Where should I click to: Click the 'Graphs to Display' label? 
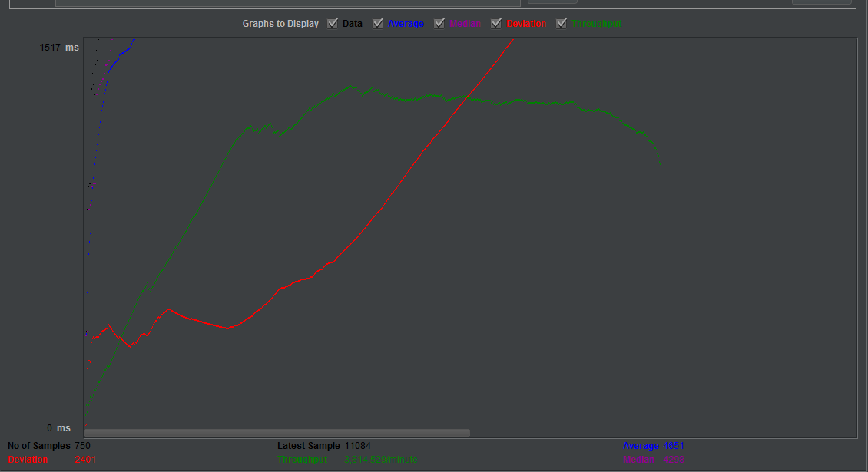[280, 24]
